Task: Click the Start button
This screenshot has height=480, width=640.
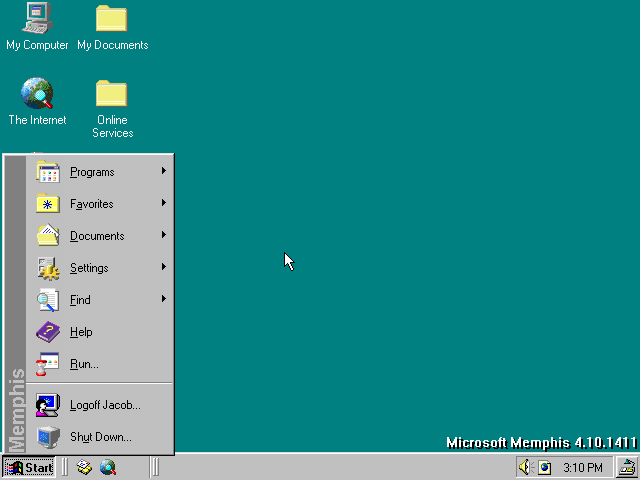Action: click(x=29, y=467)
